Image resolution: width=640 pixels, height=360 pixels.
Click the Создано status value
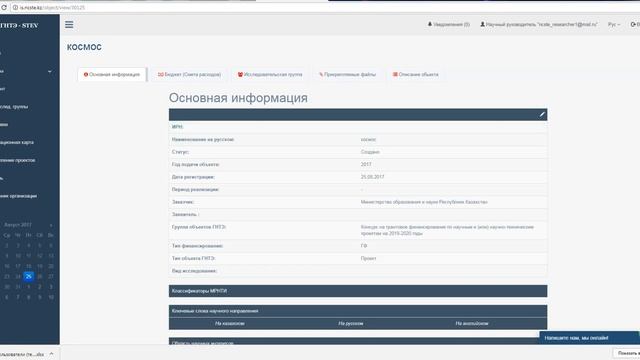[x=370, y=152]
